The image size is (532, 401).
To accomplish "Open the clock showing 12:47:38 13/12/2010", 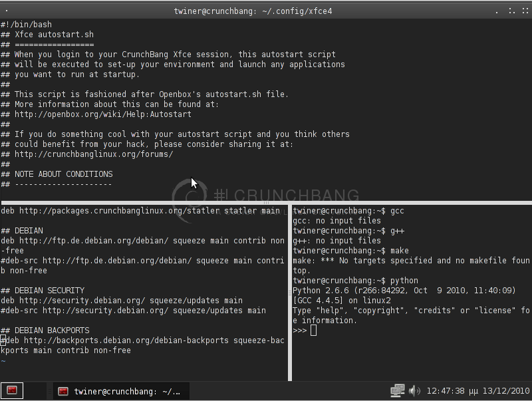I will 477,391.
